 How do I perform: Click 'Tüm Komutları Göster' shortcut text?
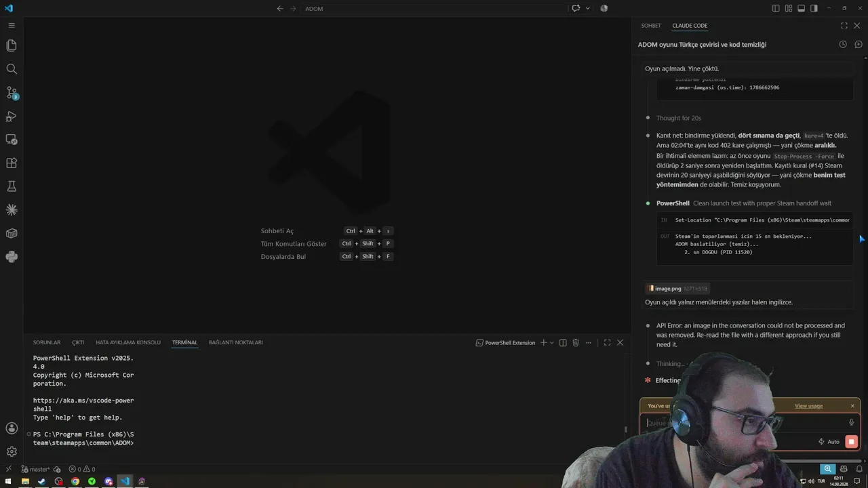click(x=294, y=244)
